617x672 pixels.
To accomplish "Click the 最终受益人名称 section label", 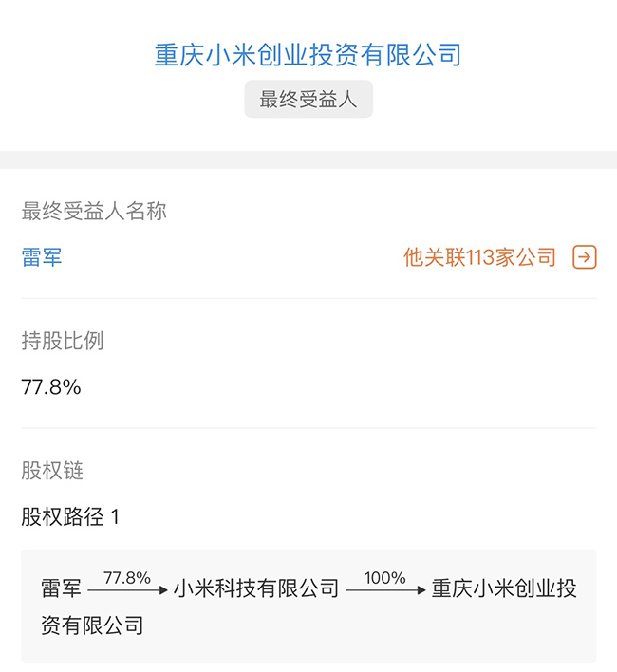I will pyautogui.click(x=94, y=212).
